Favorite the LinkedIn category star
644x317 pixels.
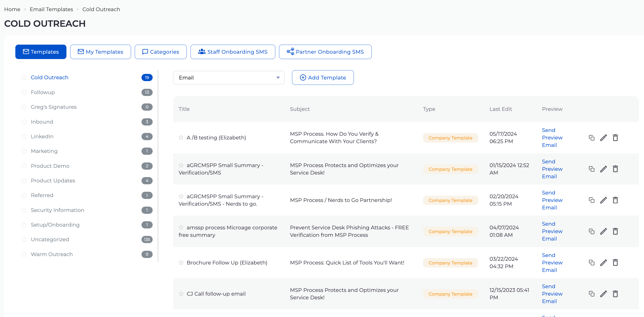click(24, 136)
